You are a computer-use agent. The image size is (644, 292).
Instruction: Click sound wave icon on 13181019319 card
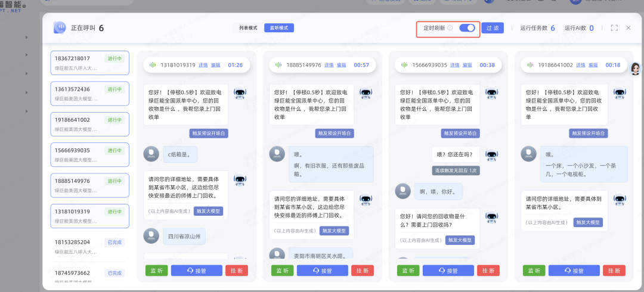tap(151, 65)
